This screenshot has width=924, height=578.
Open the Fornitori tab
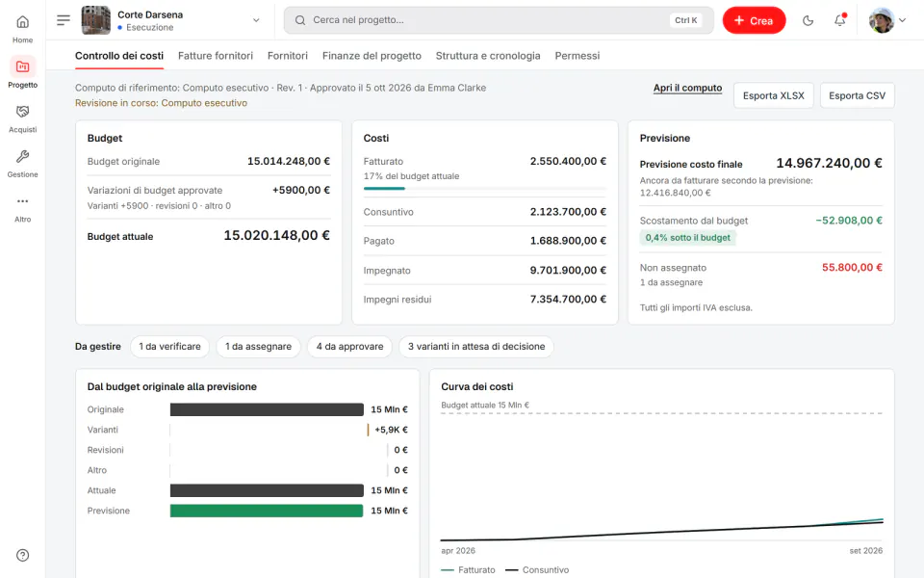288,56
